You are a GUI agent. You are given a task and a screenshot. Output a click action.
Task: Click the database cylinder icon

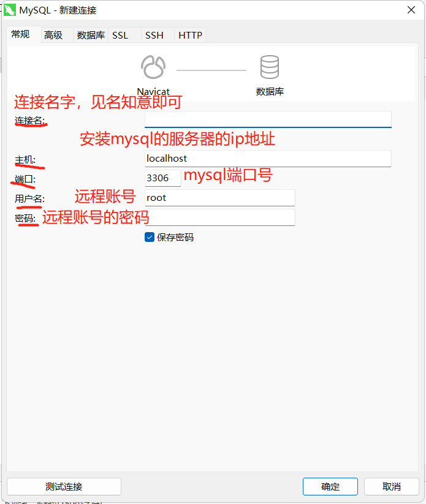pos(269,67)
